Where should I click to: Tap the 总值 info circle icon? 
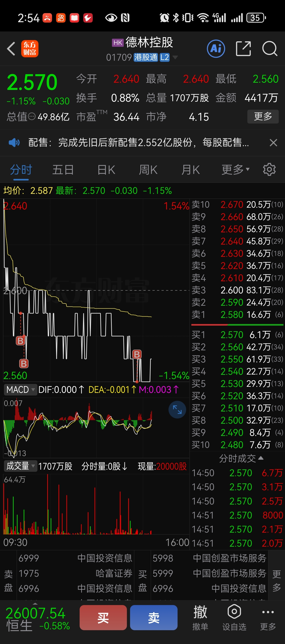click(32, 116)
